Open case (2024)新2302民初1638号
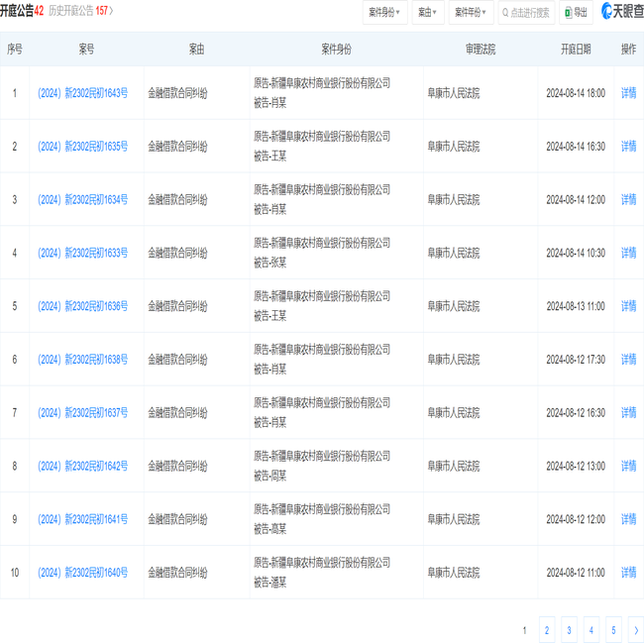The height and width of the screenshot is (644, 644). click(82, 360)
